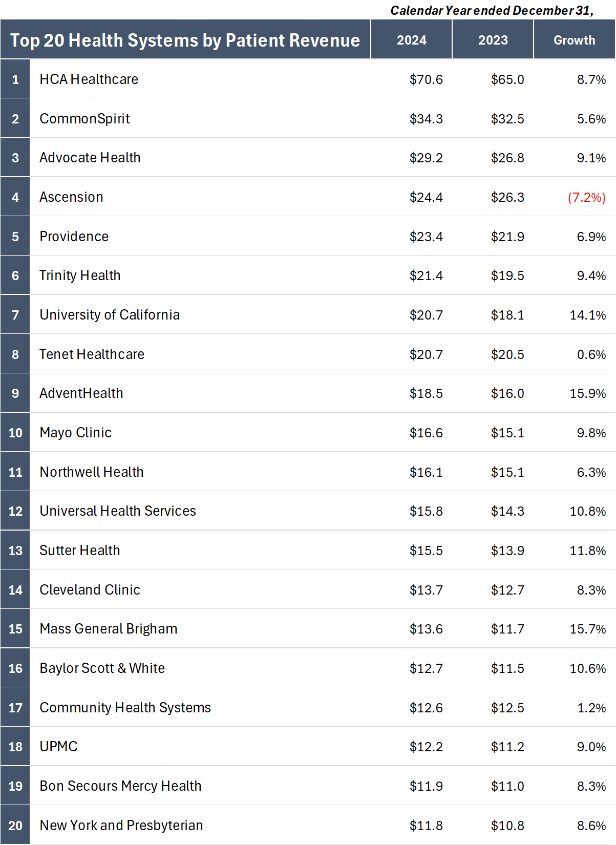
Task: Click the UPMC row name
Action: click(58, 747)
